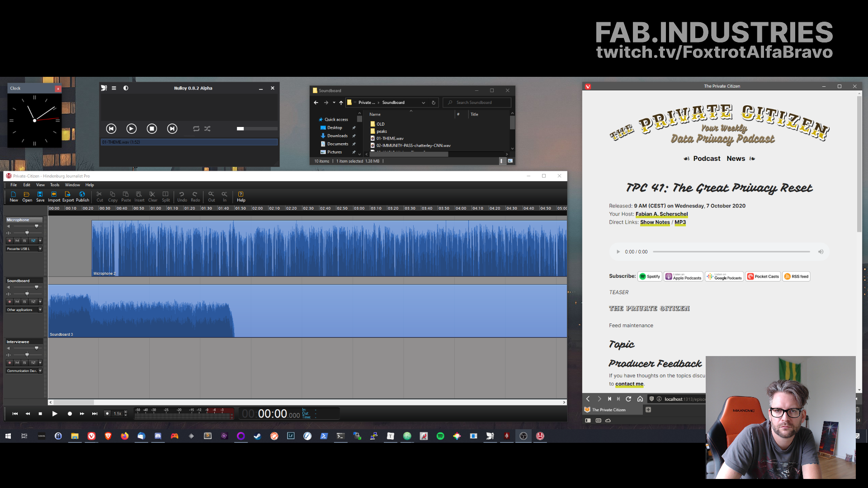Mute the Microphone track
This screenshot has height=488, width=868.
tap(17, 241)
